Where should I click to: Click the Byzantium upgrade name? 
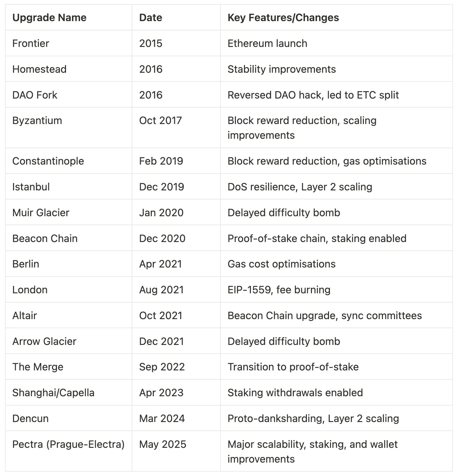click(x=37, y=121)
